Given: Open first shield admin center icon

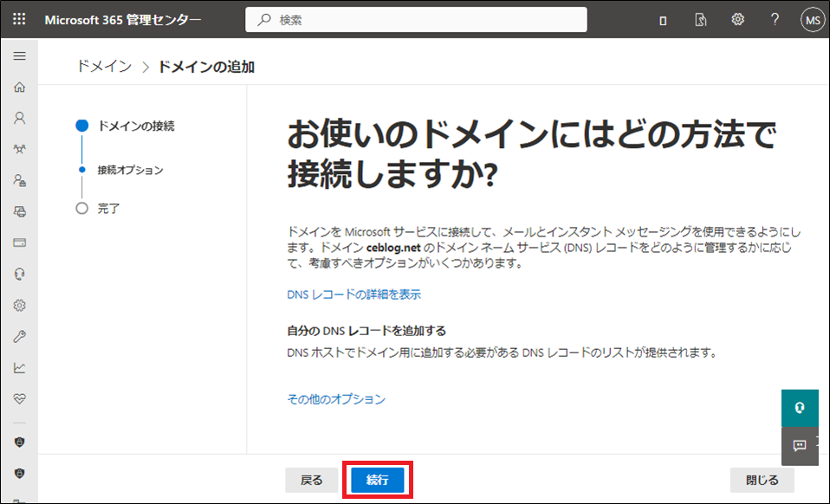Looking at the screenshot, I should pyautogui.click(x=20, y=443).
